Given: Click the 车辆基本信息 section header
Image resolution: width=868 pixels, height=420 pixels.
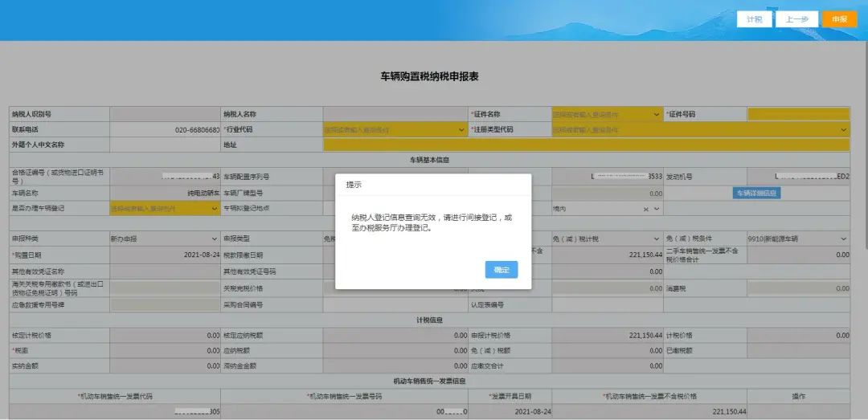Looking at the screenshot, I should 429,160.
